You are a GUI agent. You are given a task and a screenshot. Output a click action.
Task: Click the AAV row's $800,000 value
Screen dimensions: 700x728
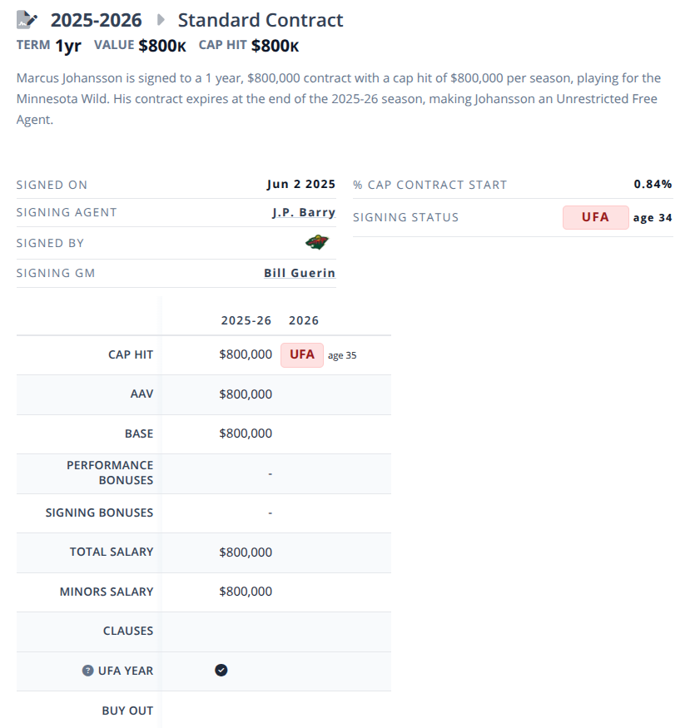click(x=246, y=394)
